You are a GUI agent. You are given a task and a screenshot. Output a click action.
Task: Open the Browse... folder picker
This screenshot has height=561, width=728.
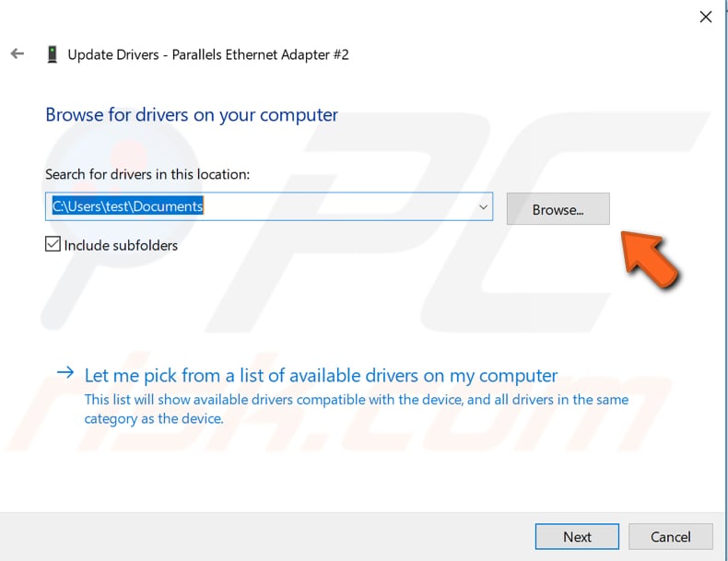pos(558,209)
